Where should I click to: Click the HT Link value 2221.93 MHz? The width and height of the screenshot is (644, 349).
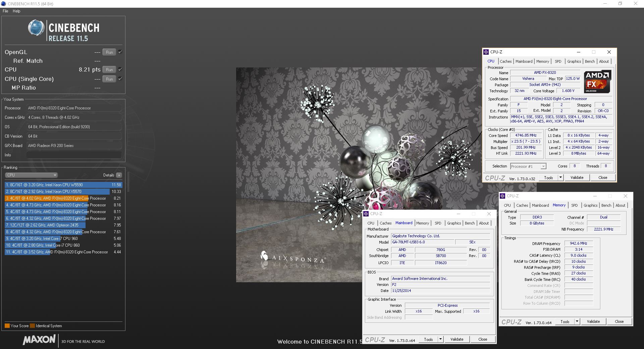point(526,153)
